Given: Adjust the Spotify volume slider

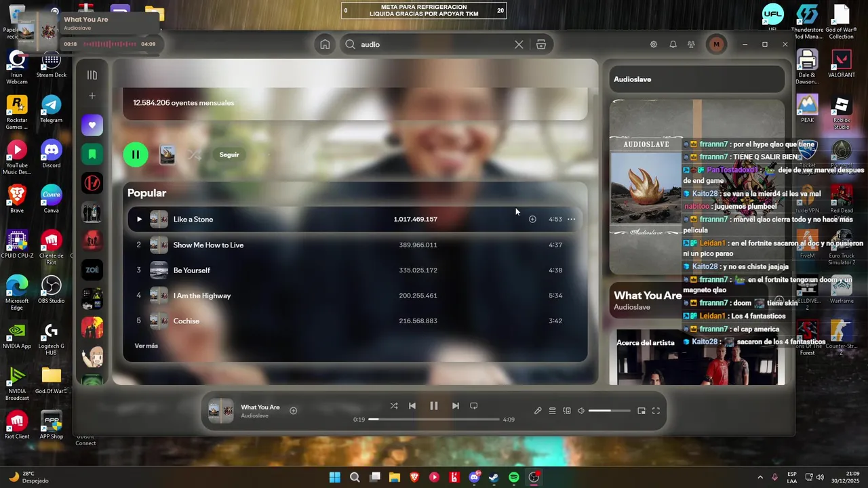Looking at the screenshot, I should tap(610, 411).
